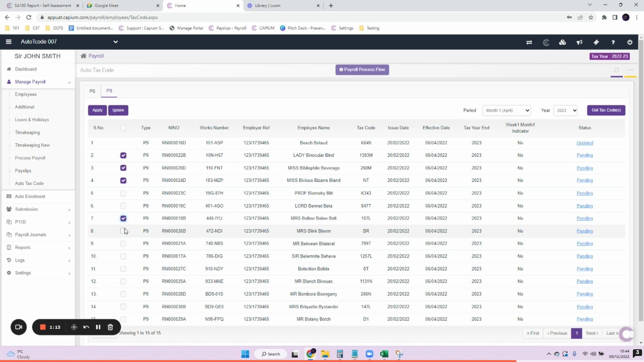
Task: Click the swap arrows icon in header
Action: 529,42
